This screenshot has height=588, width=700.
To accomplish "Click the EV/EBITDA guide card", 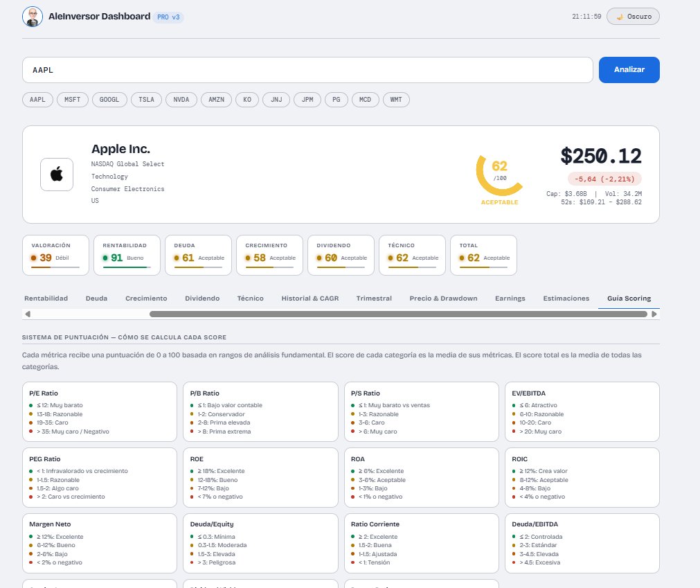I will coord(582,411).
